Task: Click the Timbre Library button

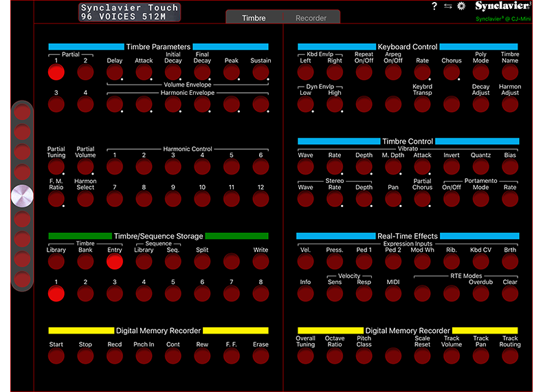Action: 56,262
